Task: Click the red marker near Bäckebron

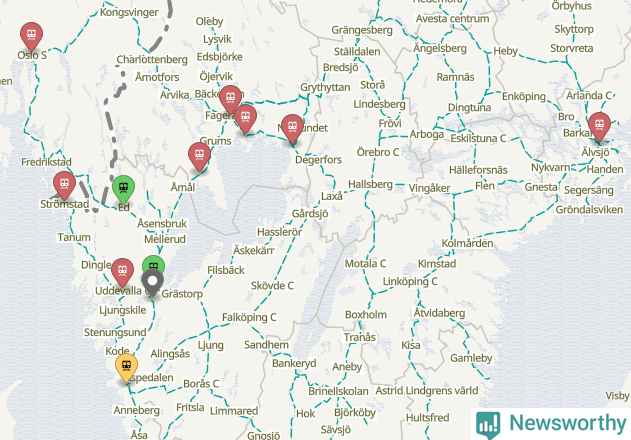Action: point(231,99)
